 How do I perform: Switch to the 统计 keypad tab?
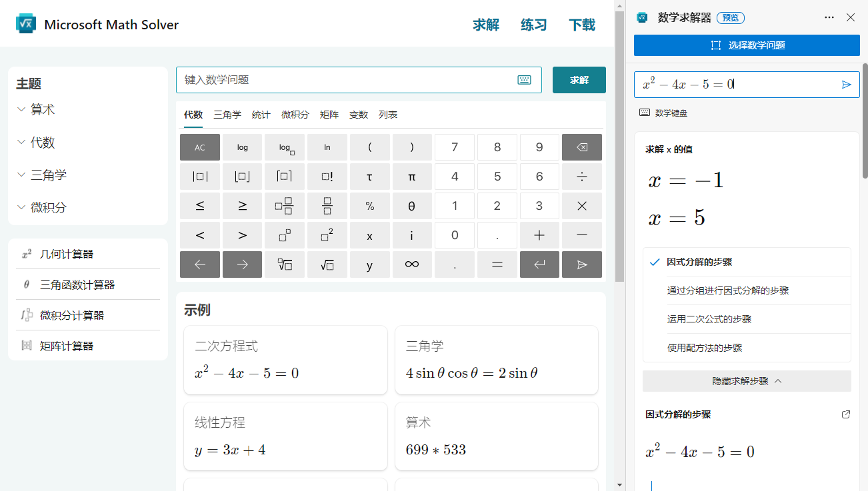click(x=261, y=115)
